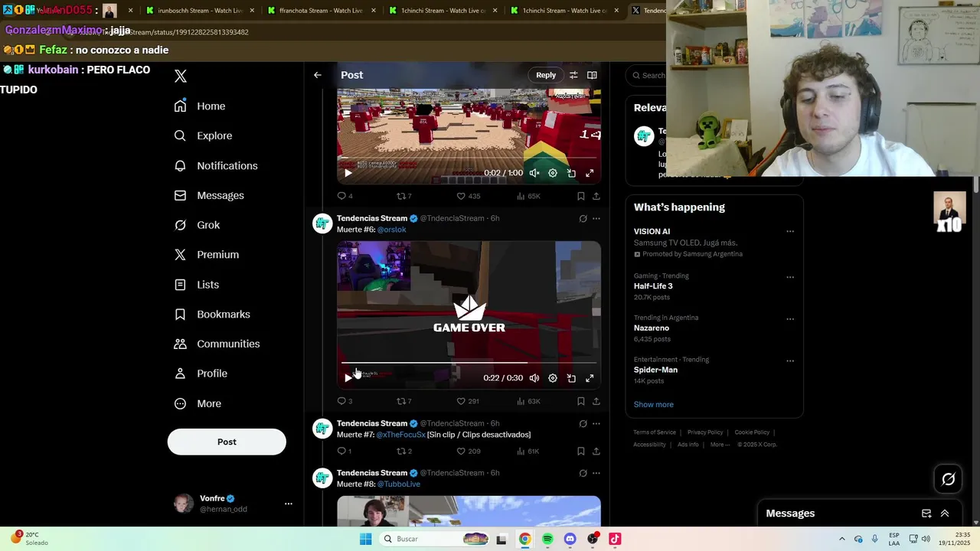Unmute the first video at 0:02

click(x=534, y=173)
